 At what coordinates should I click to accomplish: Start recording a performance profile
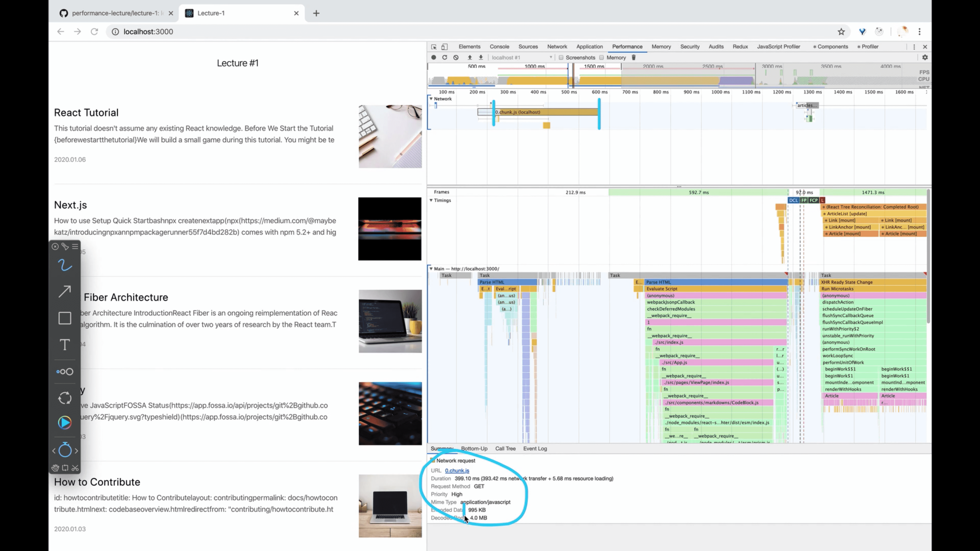[433, 57]
